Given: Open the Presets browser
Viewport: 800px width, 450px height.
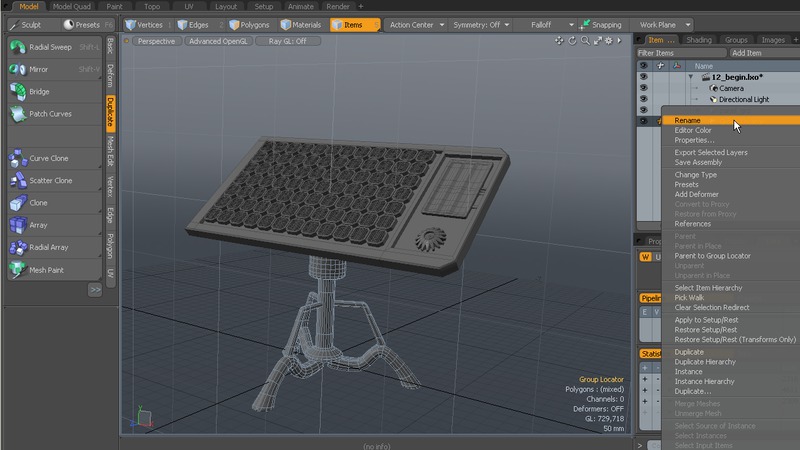Looking at the screenshot, I should (88, 24).
